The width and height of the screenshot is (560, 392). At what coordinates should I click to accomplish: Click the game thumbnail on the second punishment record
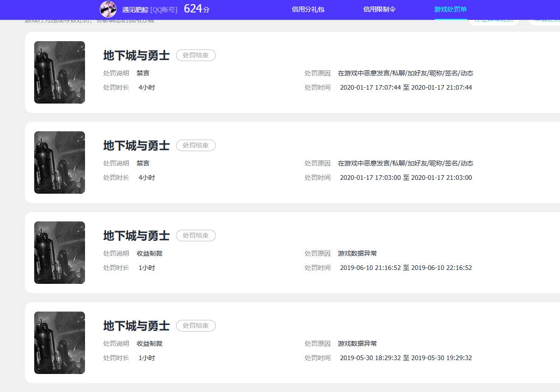(59, 162)
